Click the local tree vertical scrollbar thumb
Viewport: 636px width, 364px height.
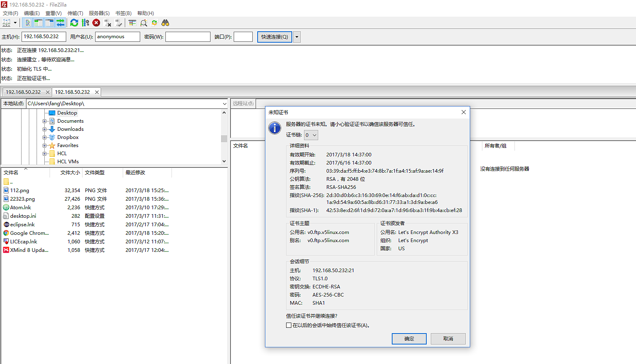point(224,139)
